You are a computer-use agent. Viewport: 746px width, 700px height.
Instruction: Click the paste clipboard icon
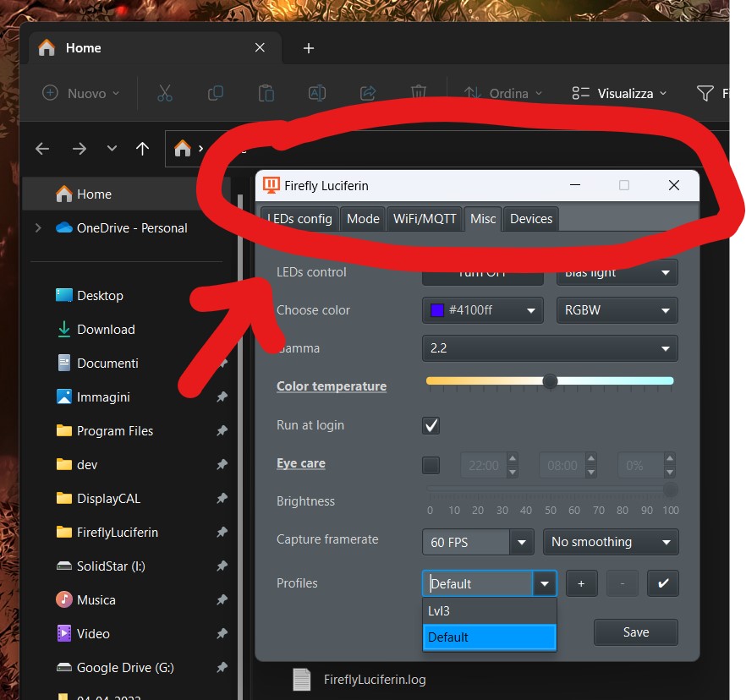point(266,93)
